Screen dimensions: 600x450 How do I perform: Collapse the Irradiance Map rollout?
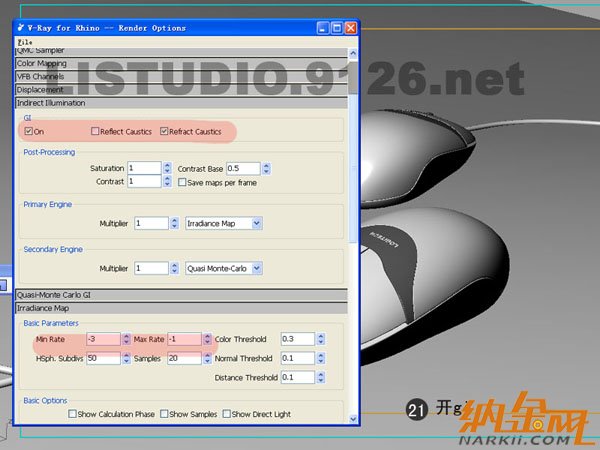[181, 308]
